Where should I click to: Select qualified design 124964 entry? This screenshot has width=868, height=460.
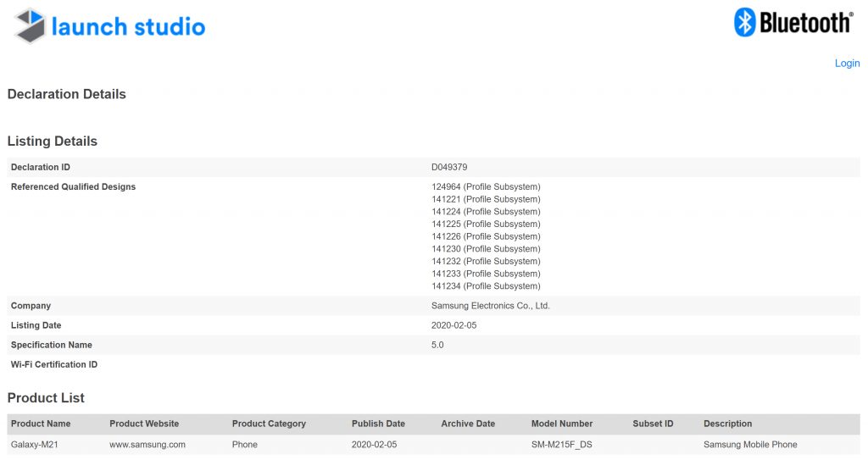click(x=486, y=186)
